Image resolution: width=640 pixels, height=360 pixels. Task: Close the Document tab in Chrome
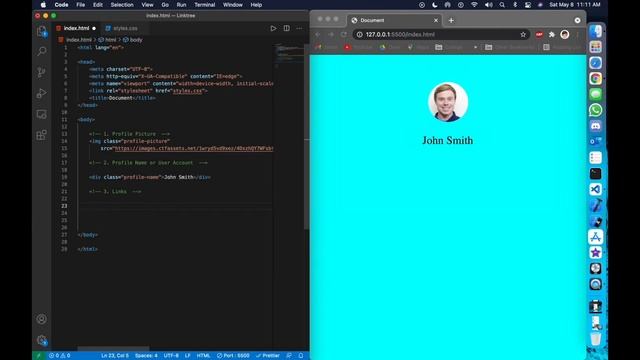436,20
